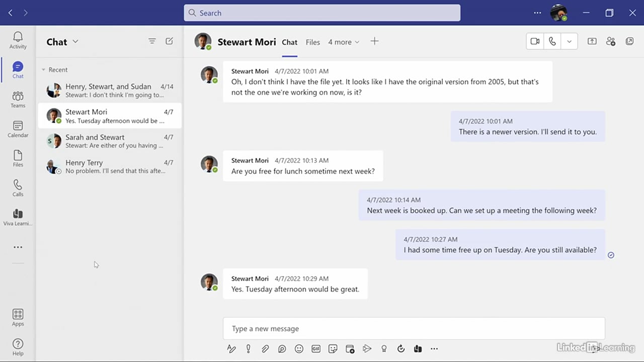Click the Tuesday afternoon reply message
The height and width of the screenshot is (362, 644).
(x=295, y=284)
